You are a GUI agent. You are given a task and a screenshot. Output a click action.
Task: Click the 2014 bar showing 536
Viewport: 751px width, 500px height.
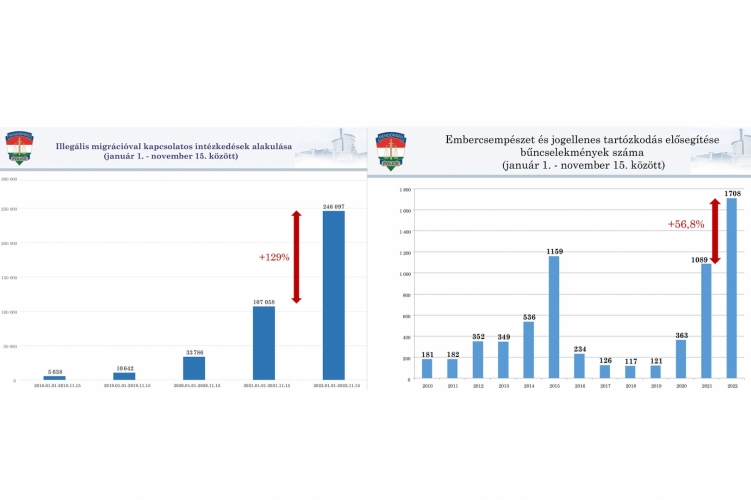[530, 350]
